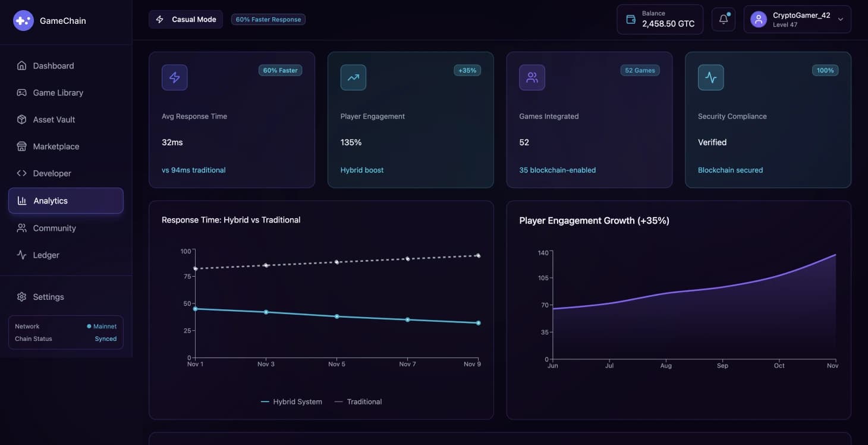Open the Community panel

tap(54, 228)
